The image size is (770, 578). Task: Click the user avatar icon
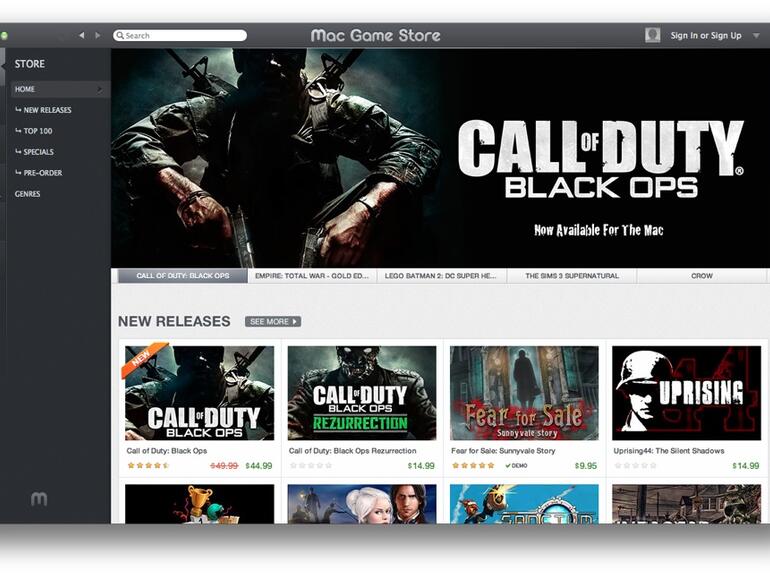pos(652,35)
